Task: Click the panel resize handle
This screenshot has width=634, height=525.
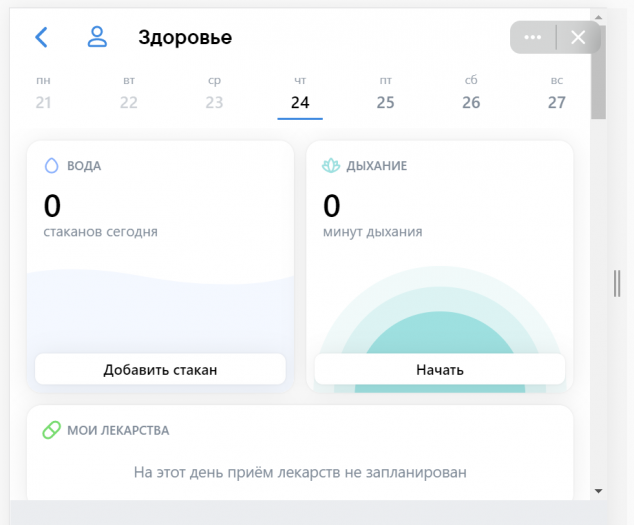Action: [x=617, y=284]
